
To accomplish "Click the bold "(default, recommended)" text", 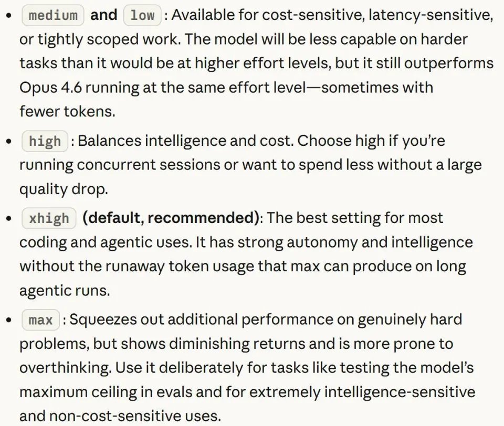I will 171,218.
